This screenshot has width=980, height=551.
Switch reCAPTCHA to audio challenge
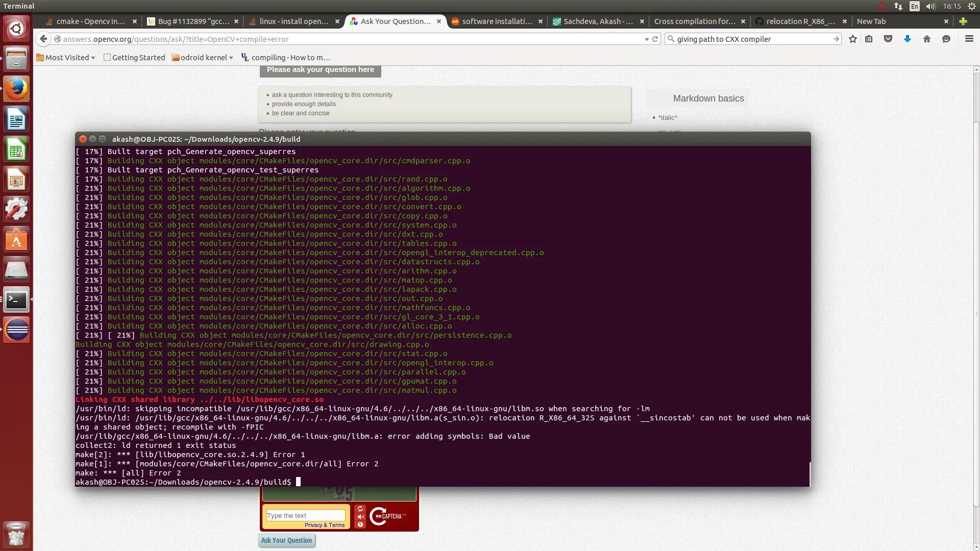360,517
